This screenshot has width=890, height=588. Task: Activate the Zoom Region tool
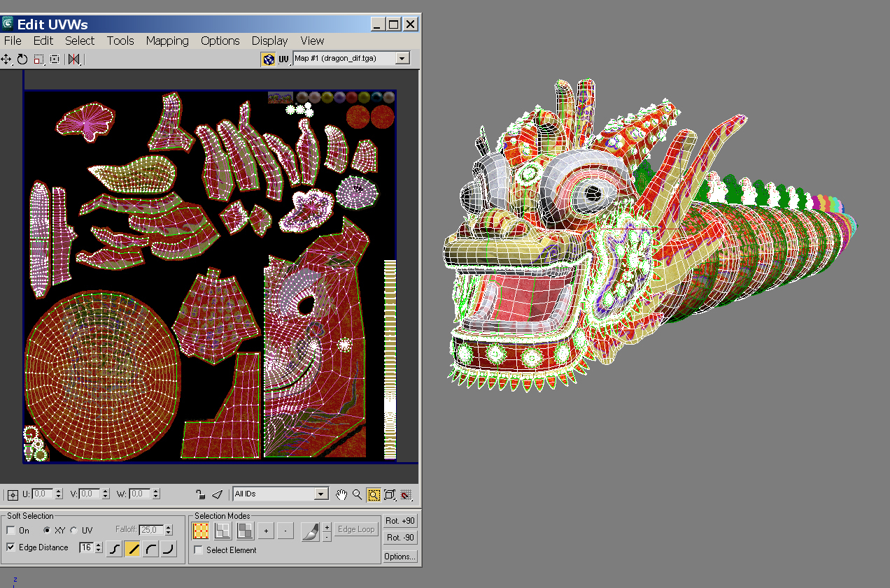pos(373,494)
